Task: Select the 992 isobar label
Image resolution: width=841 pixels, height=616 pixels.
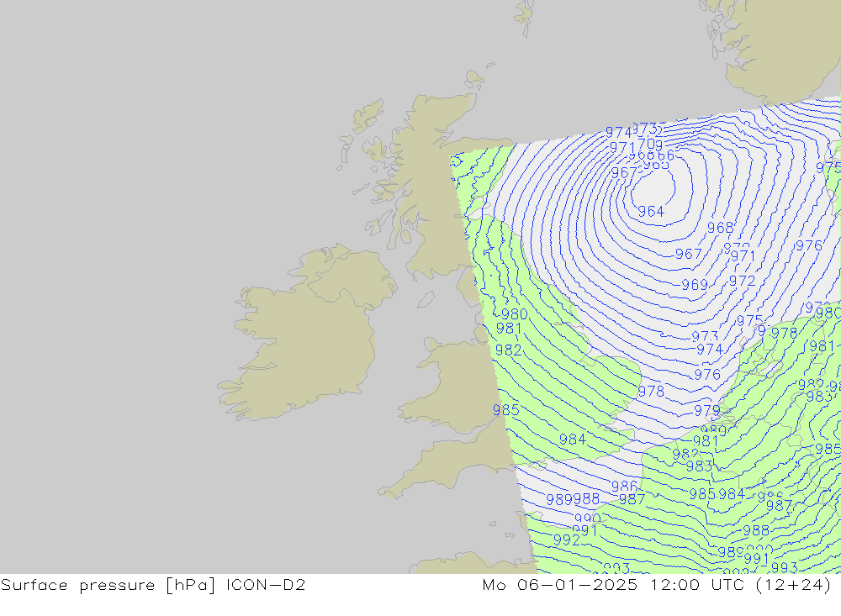Action: click(x=566, y=540)
